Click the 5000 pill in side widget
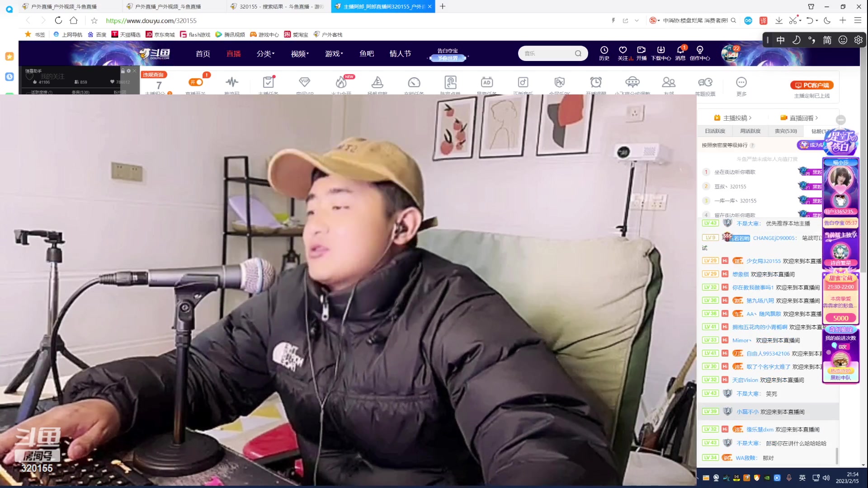The height and width of the screenshot is (488, 868). click(841, 318)
